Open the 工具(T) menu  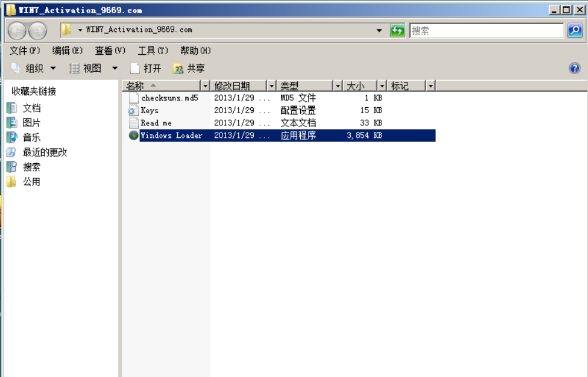click(x=153, y=50)
